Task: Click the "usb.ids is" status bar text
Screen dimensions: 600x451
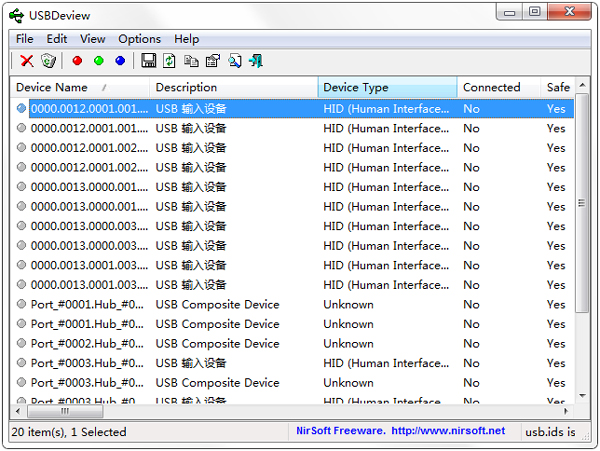Action: point(550,432)
